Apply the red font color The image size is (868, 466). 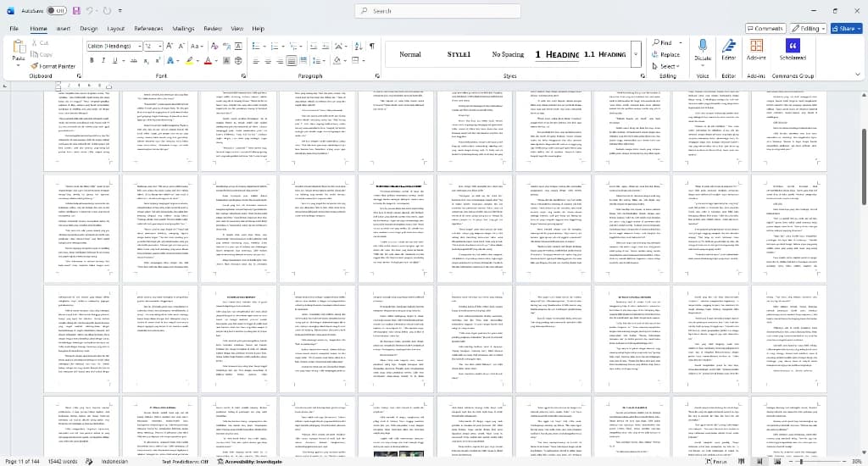click(208, 61)
